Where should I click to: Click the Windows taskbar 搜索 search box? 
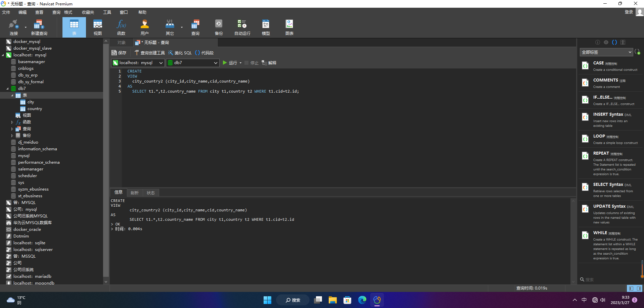[x=293, y=300]
